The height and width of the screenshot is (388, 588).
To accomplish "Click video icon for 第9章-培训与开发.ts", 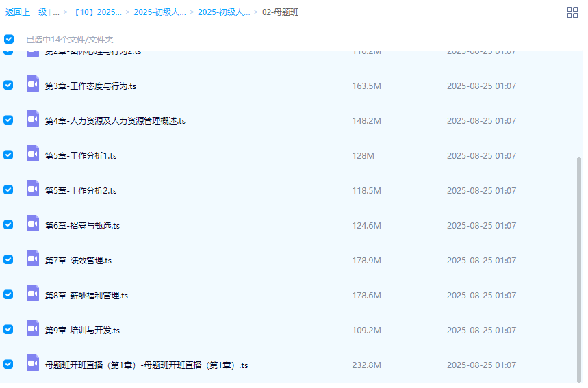I will click(33, 328).
